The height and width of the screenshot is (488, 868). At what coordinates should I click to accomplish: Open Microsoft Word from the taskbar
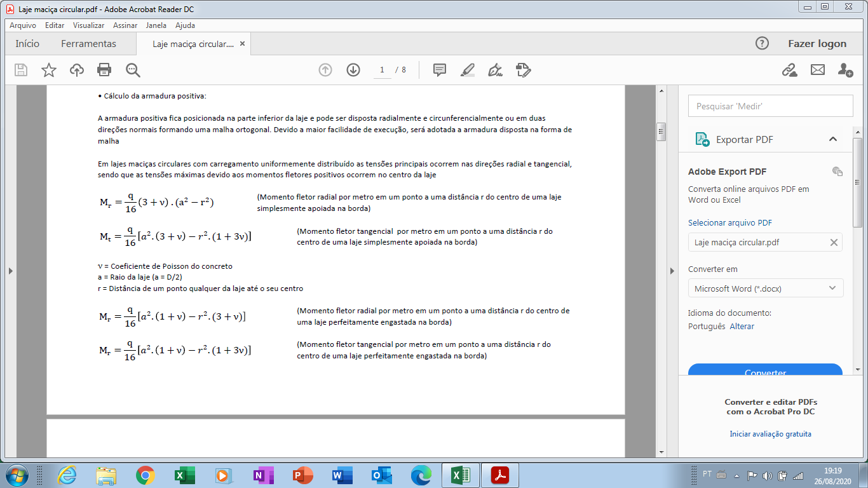(x=342, y=475)
